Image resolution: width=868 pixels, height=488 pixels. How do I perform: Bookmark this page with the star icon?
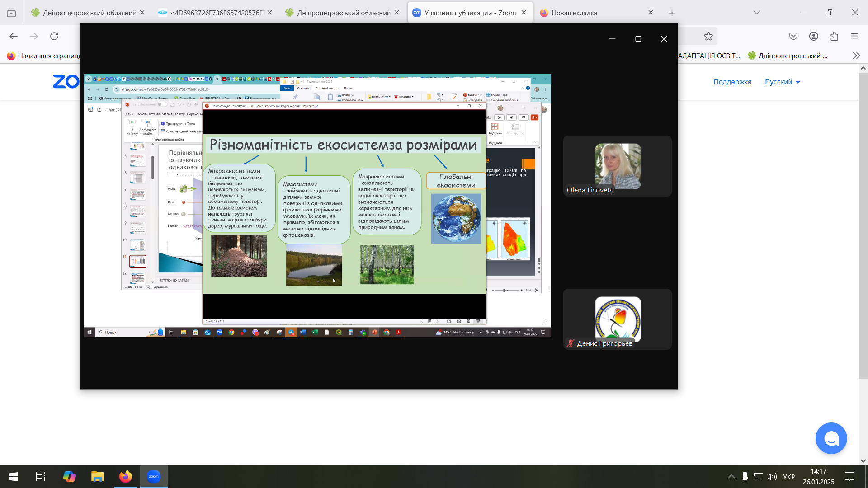pyautogui.click(x=708, y=36)
